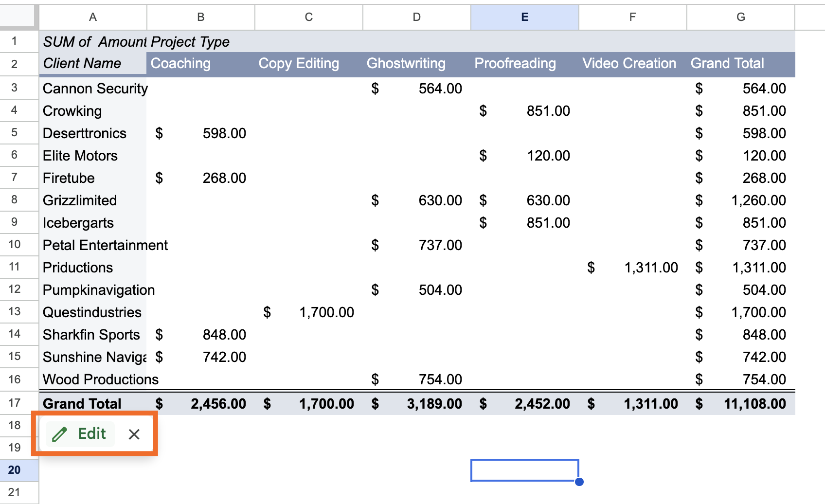This screenshot has height=504, width=825.
Task: Click the 'Elite Motors' client cell
Action: pos(93,156)
